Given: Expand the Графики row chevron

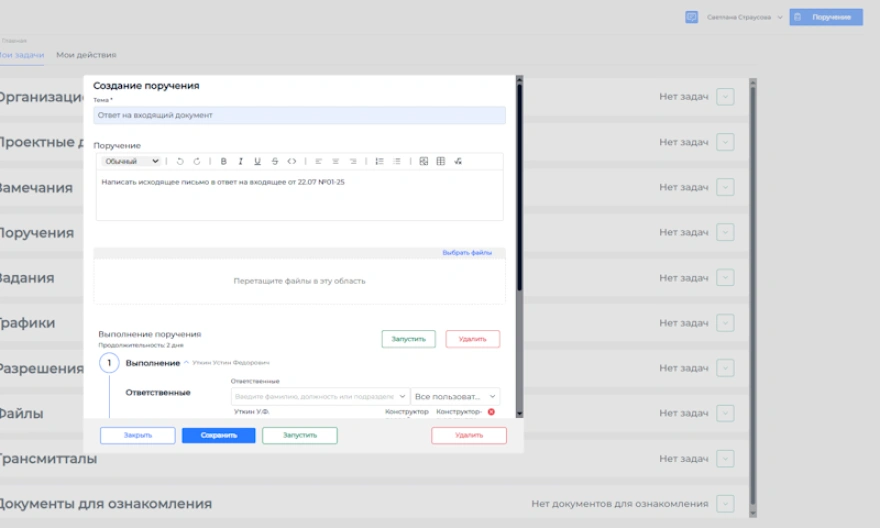Looking at the screenshot, I should point(725,323).
